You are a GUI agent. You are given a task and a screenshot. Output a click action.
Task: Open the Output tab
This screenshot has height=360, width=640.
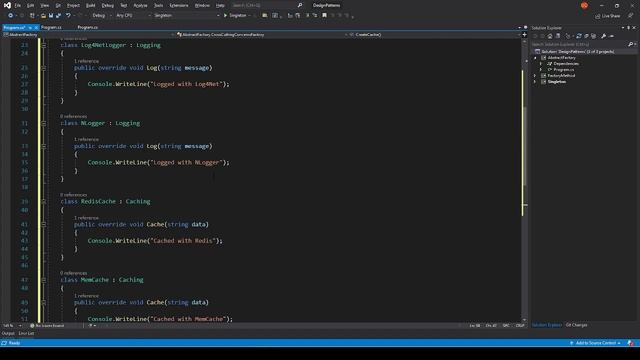(8, 333)
